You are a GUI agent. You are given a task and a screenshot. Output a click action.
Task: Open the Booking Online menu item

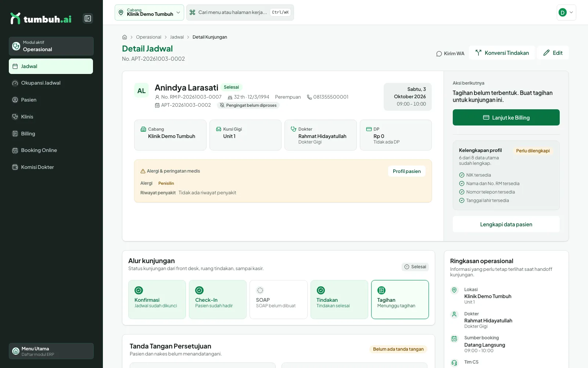click(x=51, y=151)
